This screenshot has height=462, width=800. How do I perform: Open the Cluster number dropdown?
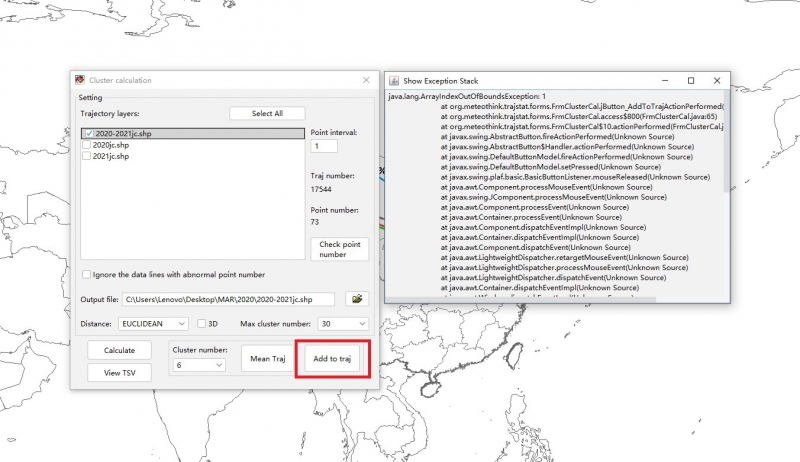point(197,366)
